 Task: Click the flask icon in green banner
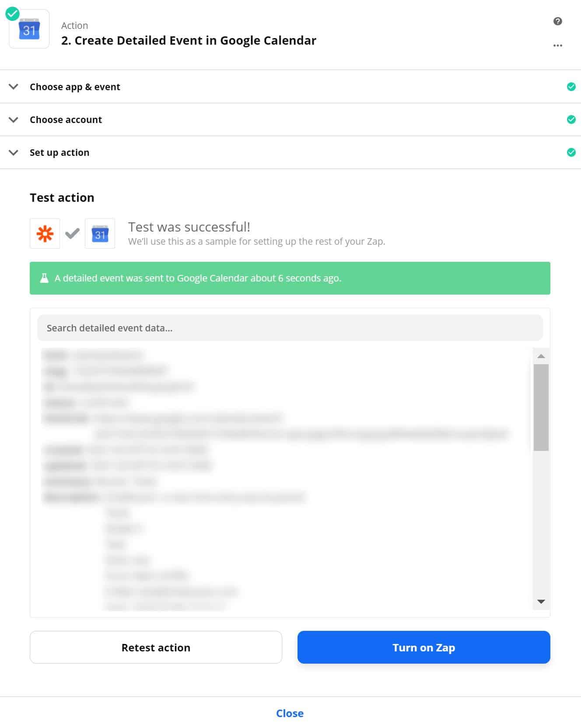(x=44, y=278)
